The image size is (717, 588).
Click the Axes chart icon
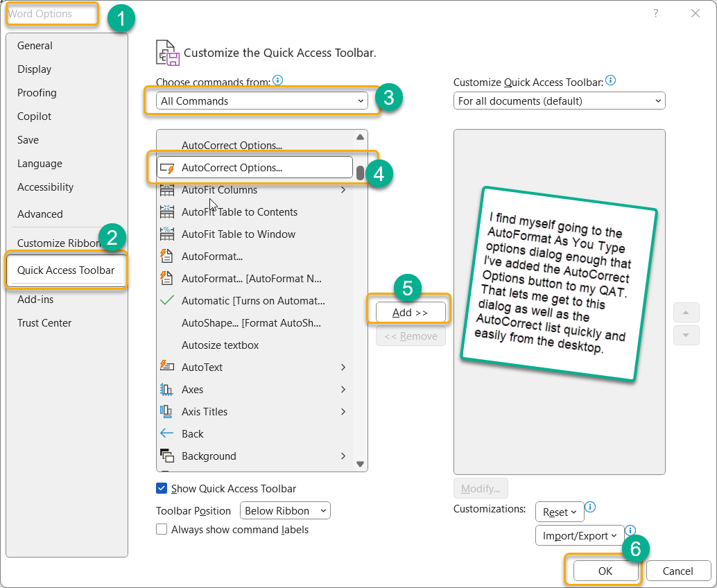[167, 389]
